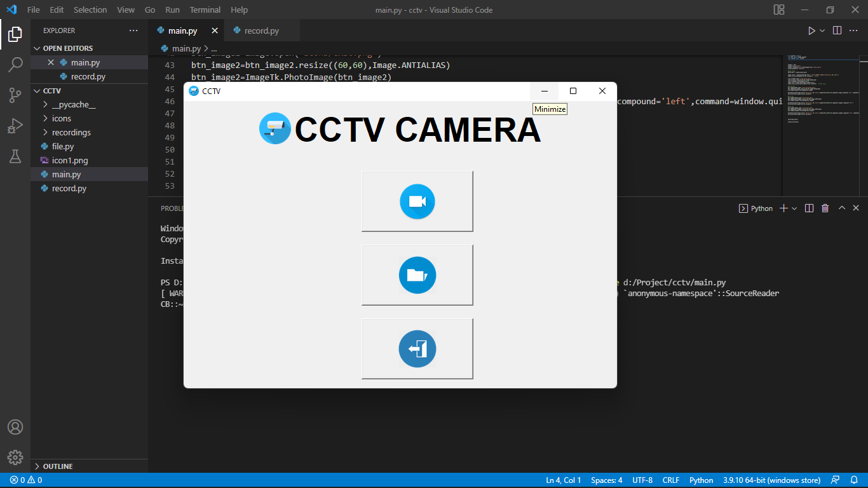The image size is (868, 488).
Task: Open the terminal profile dropdown next to Python
Action: (x=793, y=208)
